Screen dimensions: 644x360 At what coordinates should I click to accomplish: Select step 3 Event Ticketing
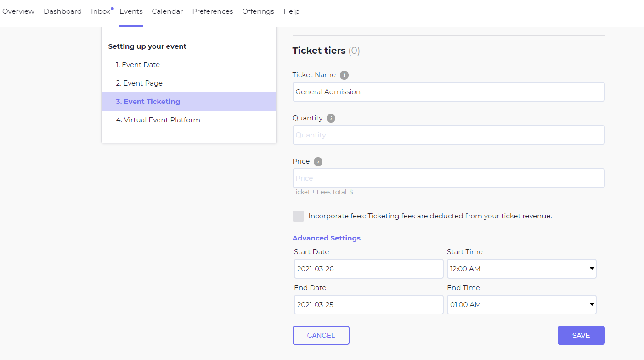point(189,102)
